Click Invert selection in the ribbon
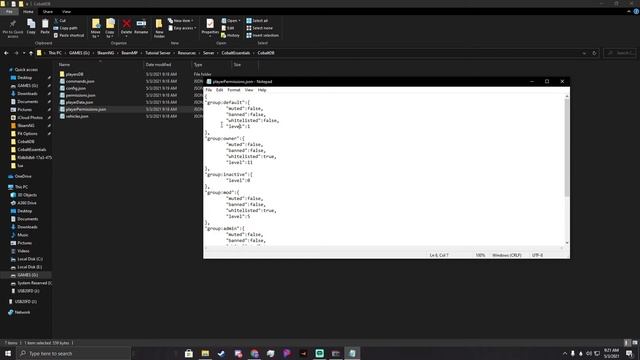Screen dimensions: 640x360 262,35
